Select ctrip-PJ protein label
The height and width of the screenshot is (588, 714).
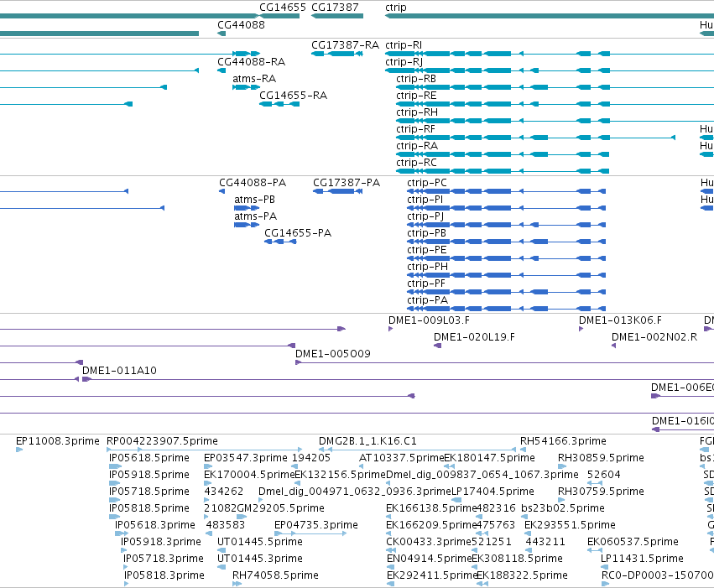pyautogui.click(x=425, y=216)
